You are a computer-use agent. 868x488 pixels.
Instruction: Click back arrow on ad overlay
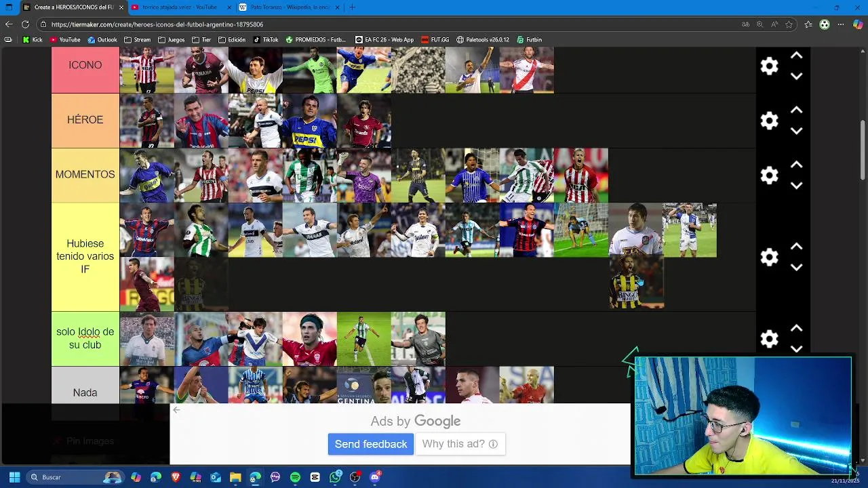coord(176,409)
